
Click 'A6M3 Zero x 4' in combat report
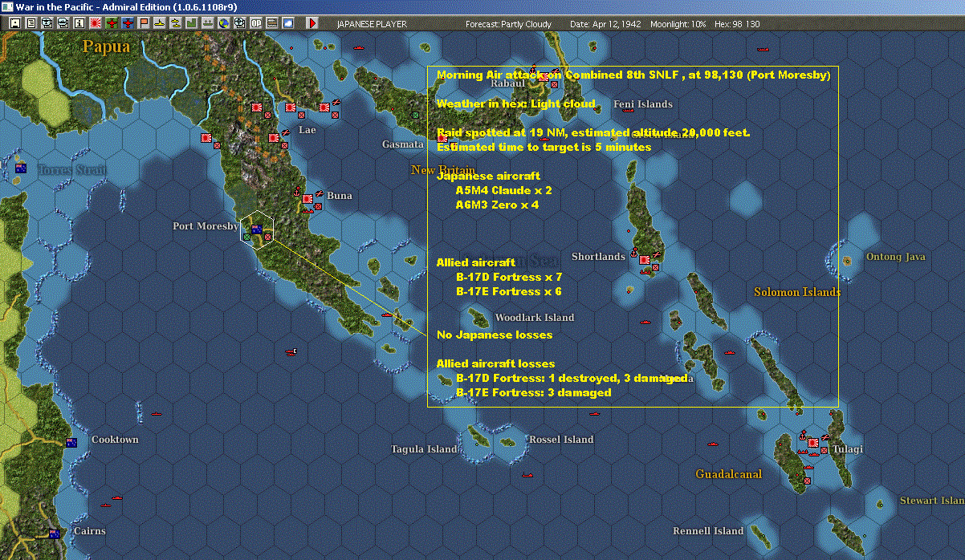pyautogui.click(x=497, y=205)
